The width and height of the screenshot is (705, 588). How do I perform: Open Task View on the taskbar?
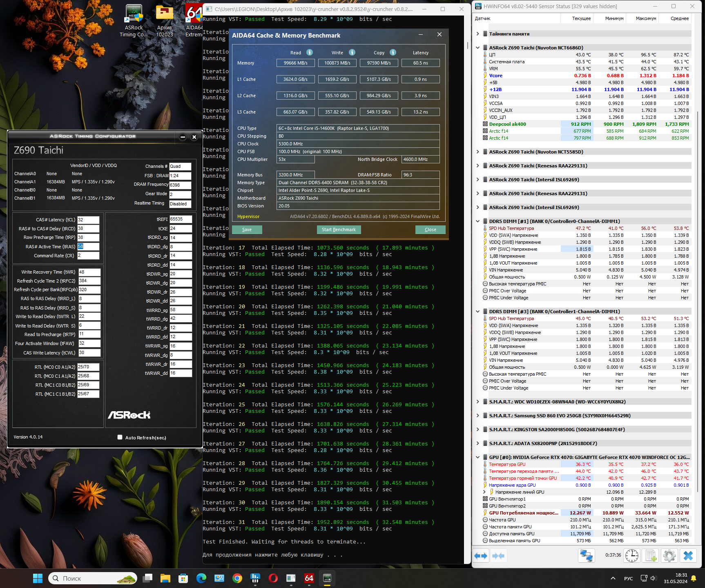pyautogui.click(x=147, y=578)
